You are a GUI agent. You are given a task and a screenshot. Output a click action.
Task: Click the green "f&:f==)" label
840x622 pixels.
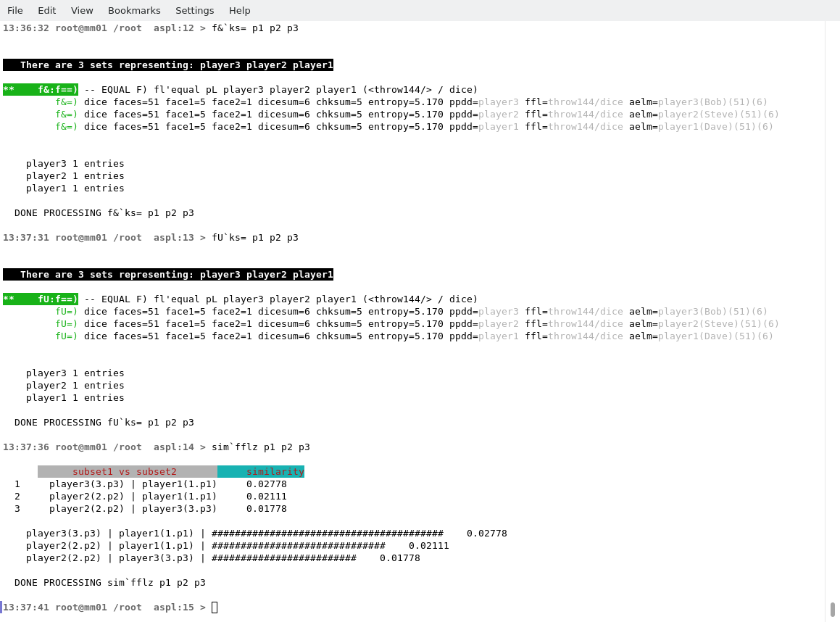[x=57, y=90]
